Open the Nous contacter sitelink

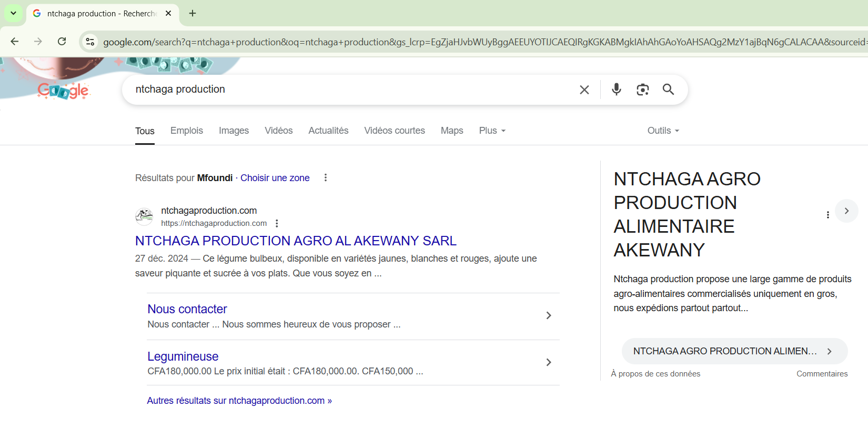(x=187, y=309)
